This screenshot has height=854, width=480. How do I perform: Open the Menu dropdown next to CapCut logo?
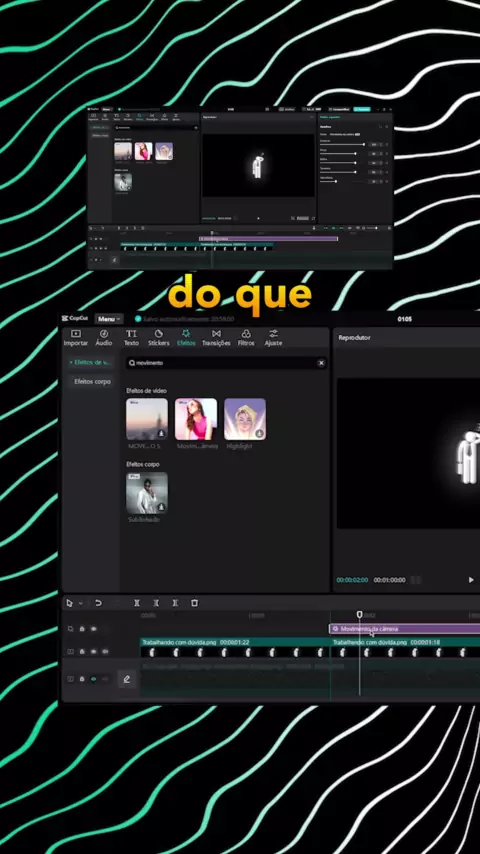(109, 319)
